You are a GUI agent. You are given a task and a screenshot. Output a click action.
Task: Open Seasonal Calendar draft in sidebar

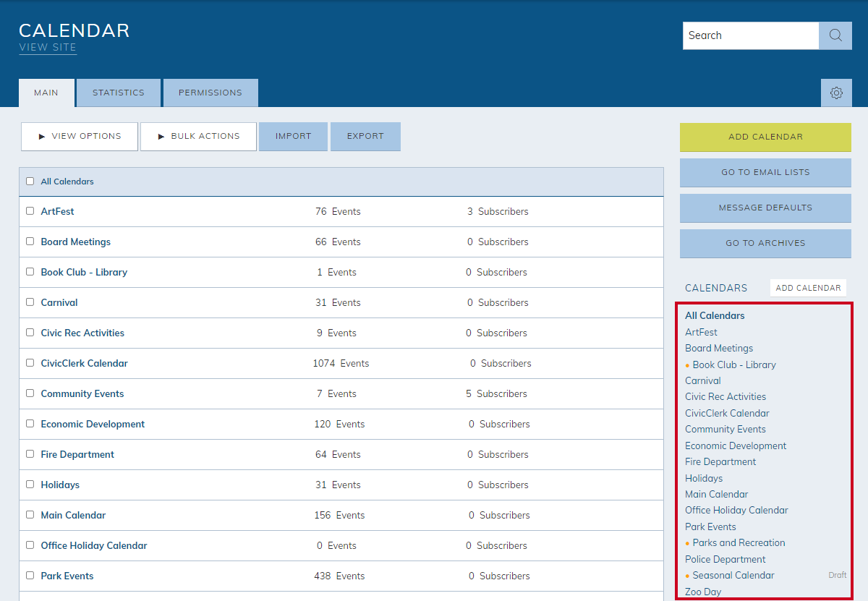click(x=733, y=575)
